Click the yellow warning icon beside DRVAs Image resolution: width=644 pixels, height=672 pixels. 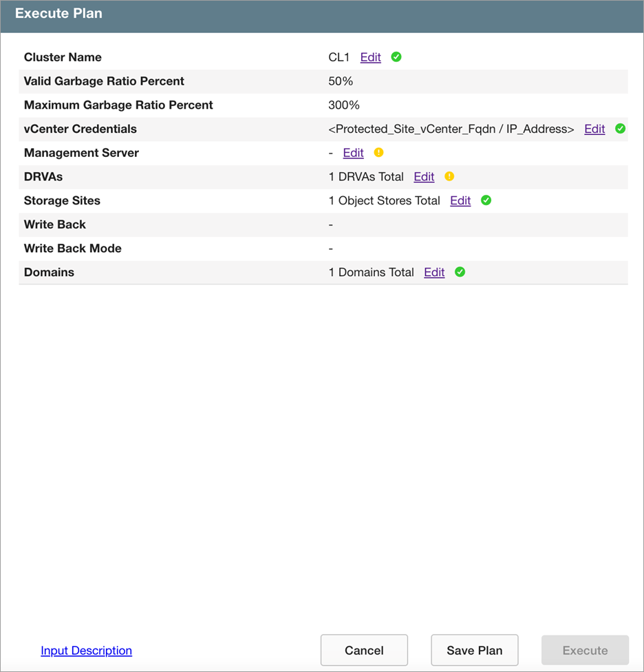(449, 176)
